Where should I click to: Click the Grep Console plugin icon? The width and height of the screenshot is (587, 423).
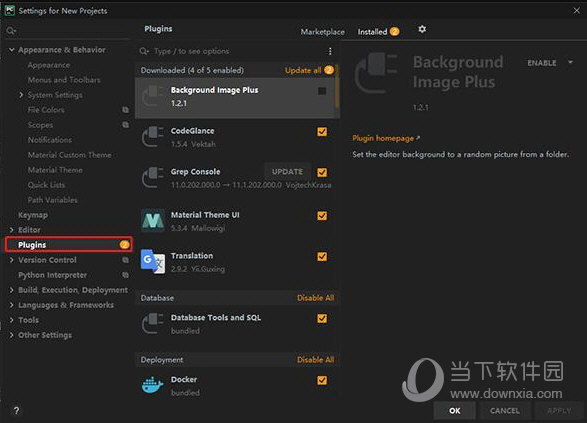pyautogui.click(x=153, y=178)
